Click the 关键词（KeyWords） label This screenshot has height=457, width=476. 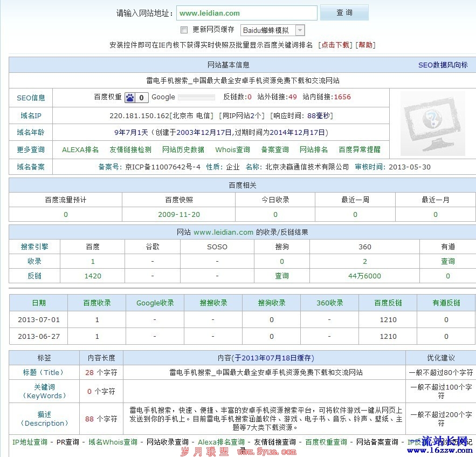(44, 391)
